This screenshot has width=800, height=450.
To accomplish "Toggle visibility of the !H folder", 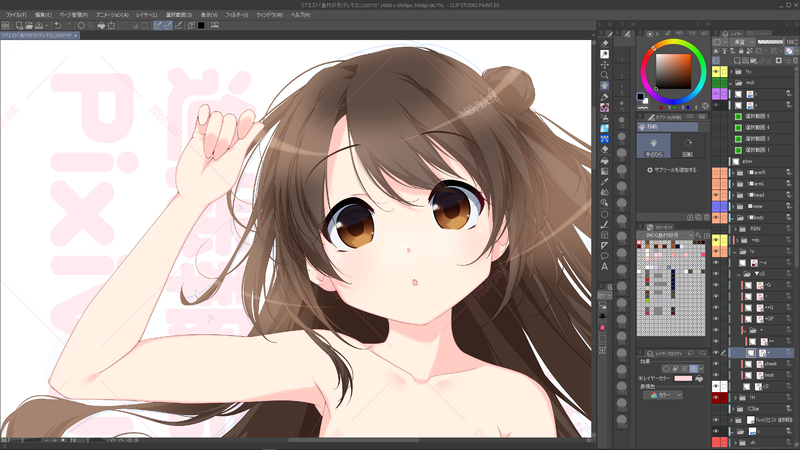I will point(716,397).
